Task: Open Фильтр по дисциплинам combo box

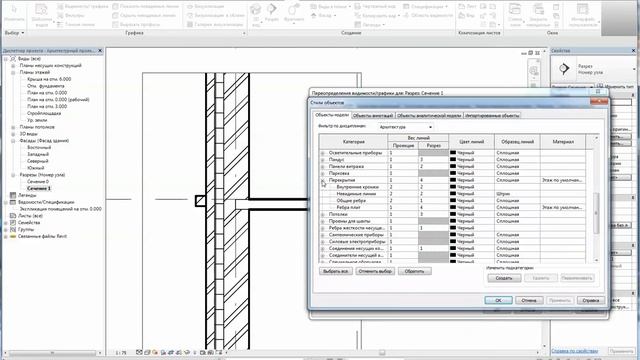Action: (x=405, y=127)
